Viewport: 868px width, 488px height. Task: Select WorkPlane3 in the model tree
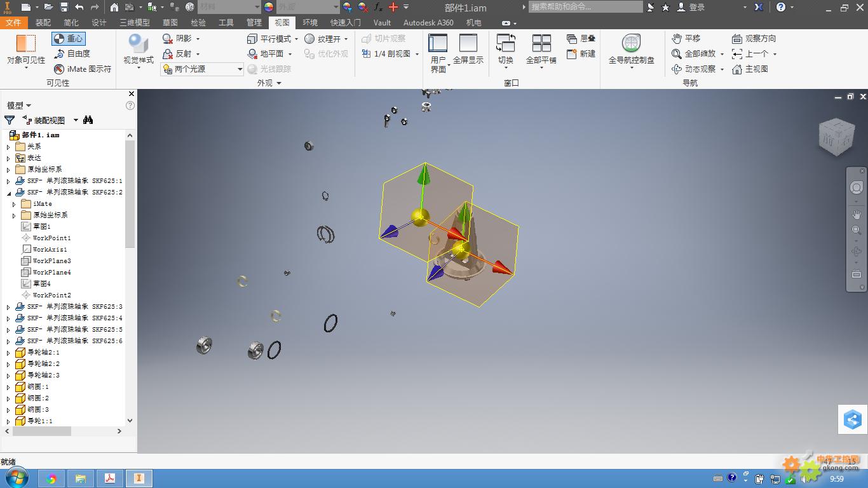pos(51,261)
